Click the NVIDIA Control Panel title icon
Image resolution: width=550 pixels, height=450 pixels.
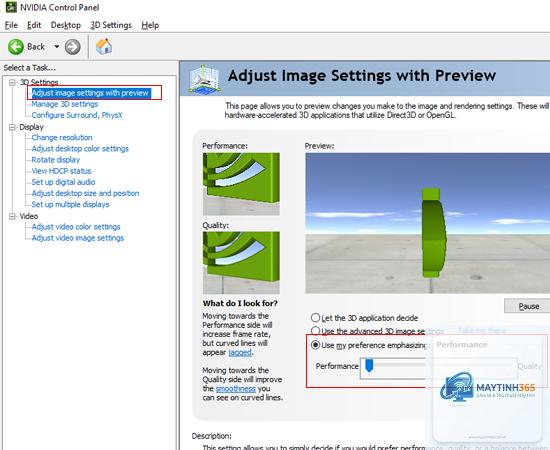(x=11, y=7)
